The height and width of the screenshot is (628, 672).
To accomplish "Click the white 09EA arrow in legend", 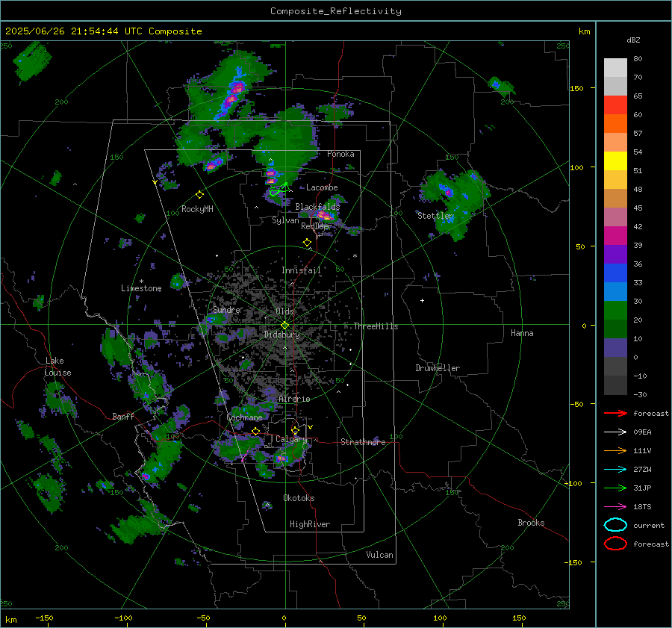I will point(615,432).
